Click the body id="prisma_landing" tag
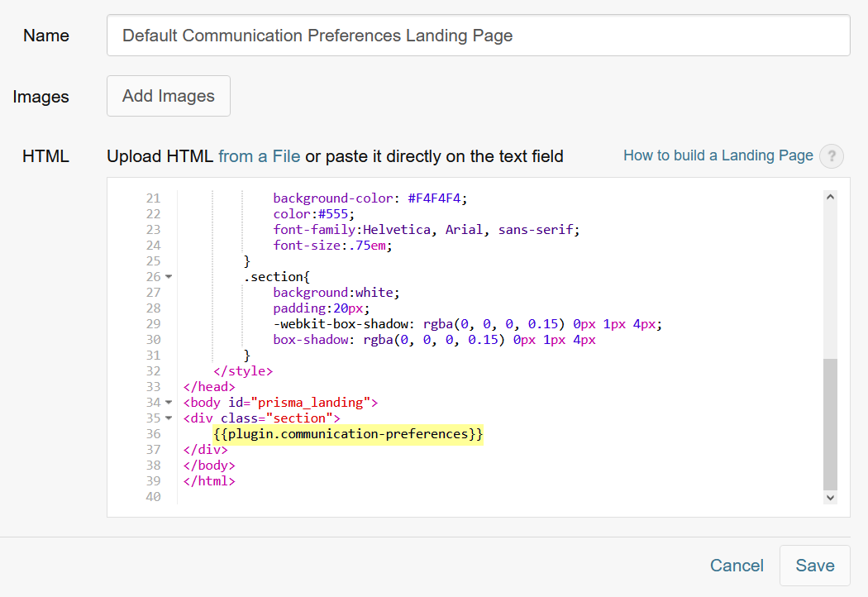Image resolution: width=868 pixels, height=597 pixels. click(281, 402)
